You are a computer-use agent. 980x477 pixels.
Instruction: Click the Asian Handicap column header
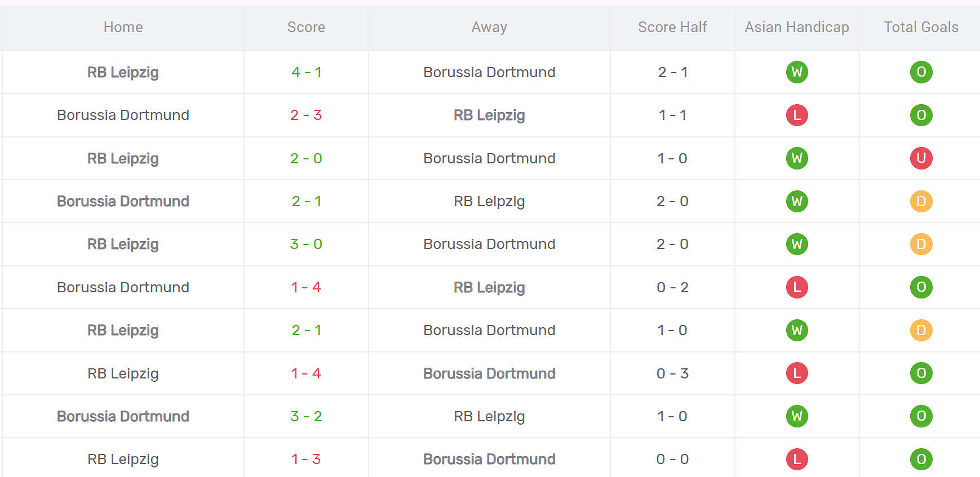coord(796,27)
